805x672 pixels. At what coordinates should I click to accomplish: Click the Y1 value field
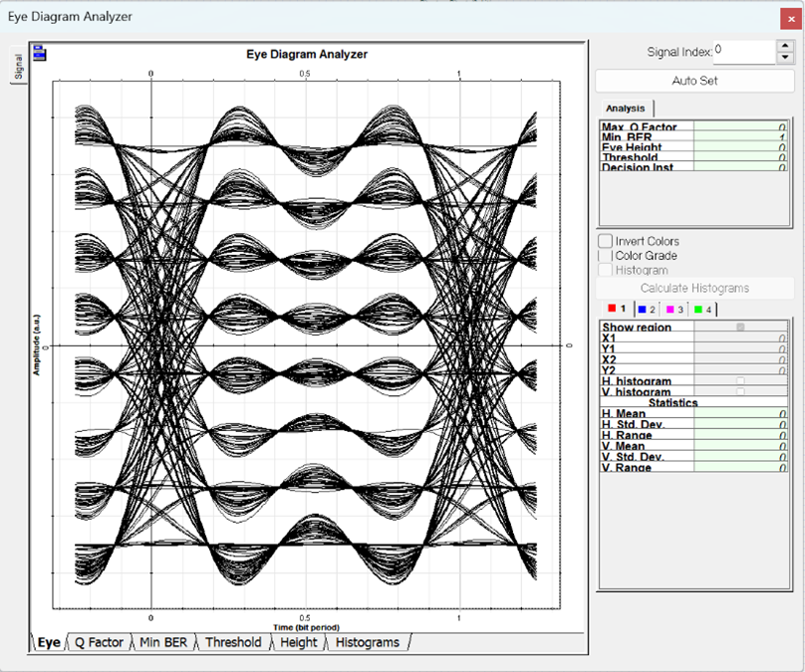(740, 348)
